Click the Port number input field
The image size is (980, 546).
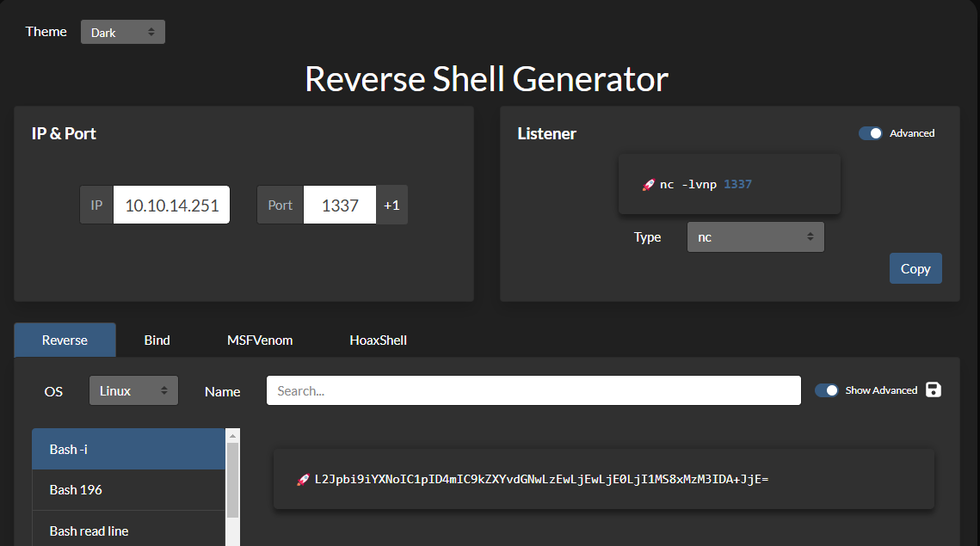tap(340, 206)
